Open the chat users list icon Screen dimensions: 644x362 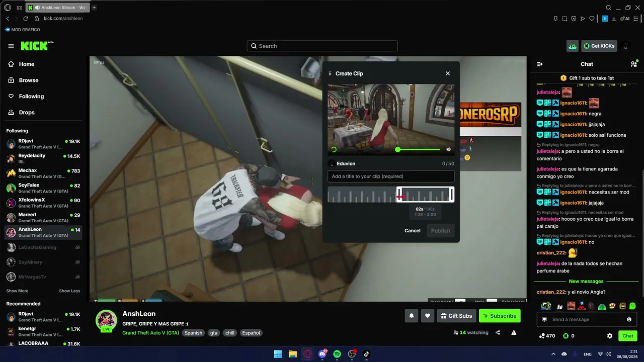634,64
